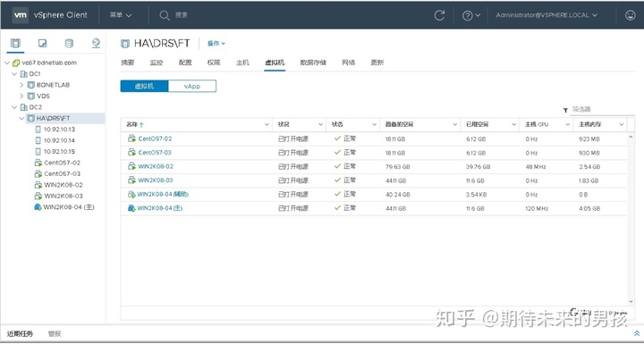Open the Hosts and Clusters inventory view icon
The width and height of the screenshot is (644, 344).
[15, 43]
